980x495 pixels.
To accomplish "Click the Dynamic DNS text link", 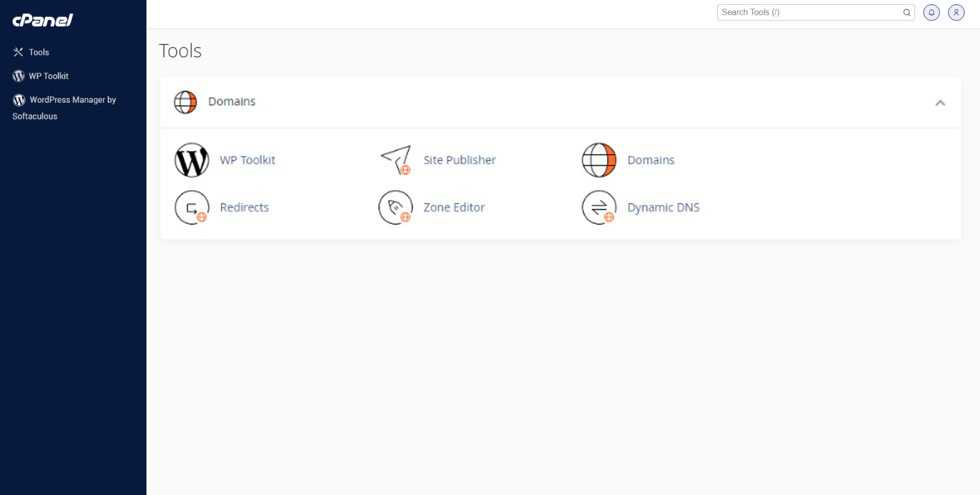I will click(x=663, y=207).
